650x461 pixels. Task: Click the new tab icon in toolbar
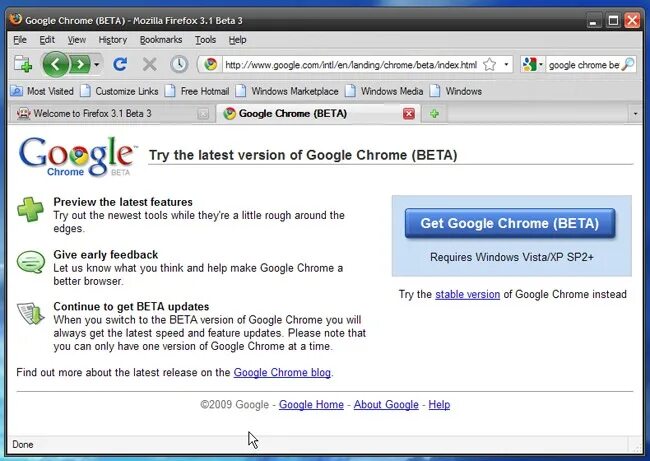[22, 65]
